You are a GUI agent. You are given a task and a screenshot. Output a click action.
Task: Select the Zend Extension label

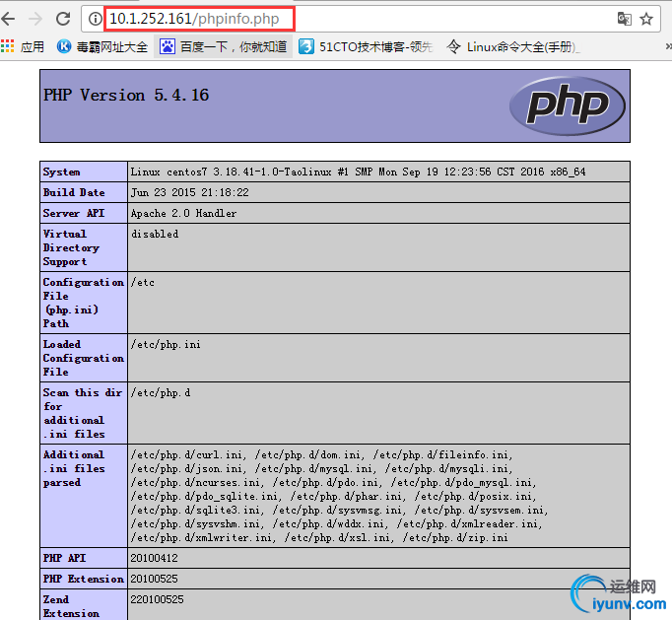71,606
